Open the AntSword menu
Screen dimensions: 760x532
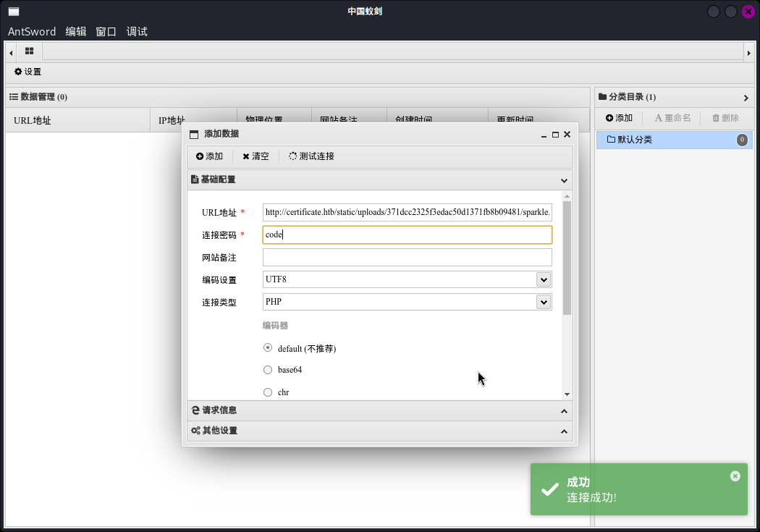pos(32,32)
